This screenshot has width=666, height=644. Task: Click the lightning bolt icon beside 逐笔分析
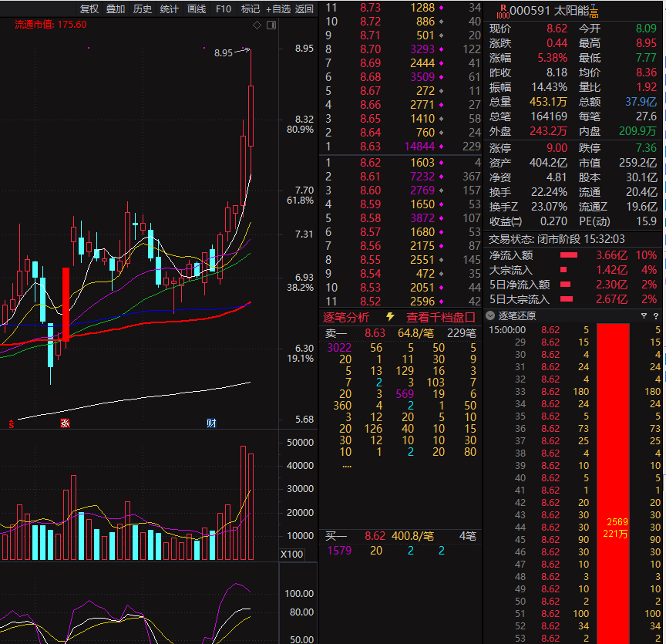point(390,317)
